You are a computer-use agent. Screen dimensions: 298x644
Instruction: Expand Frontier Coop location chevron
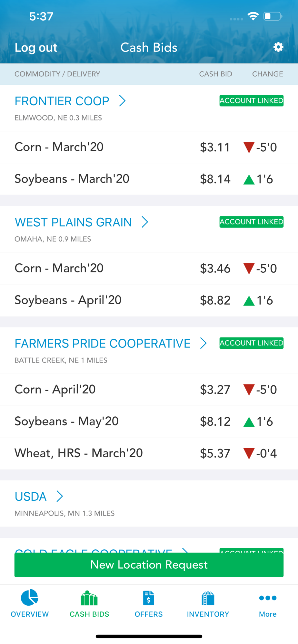pos(122,101)
